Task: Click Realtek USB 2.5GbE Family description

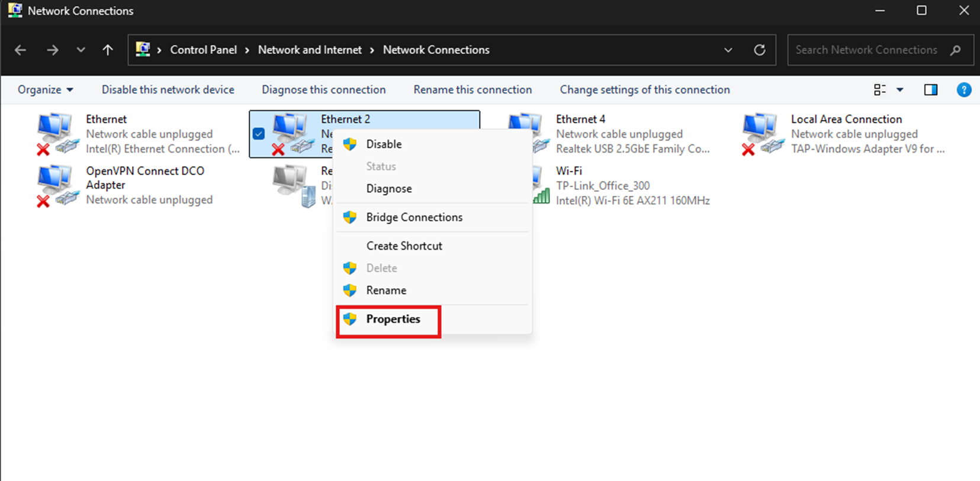Action: click(632, 149)
